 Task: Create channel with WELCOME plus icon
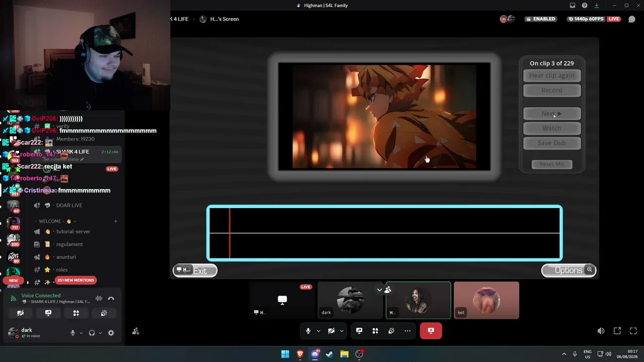[x=115, y=221]
